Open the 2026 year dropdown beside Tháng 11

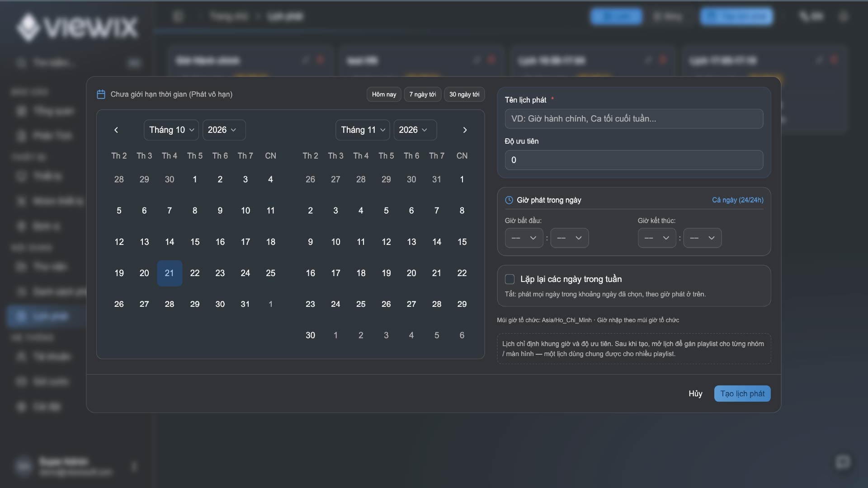click(x=415, y=130)
